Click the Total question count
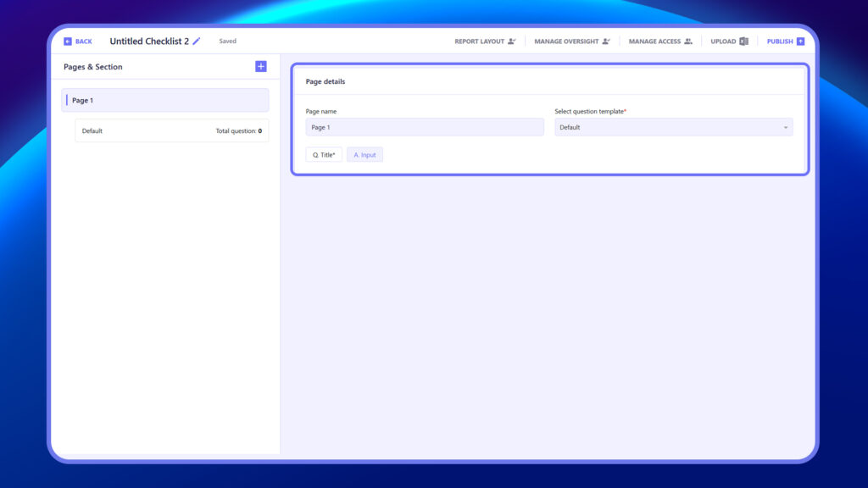Viewport: 868px width, 488px height. click(x=238, y=131)
